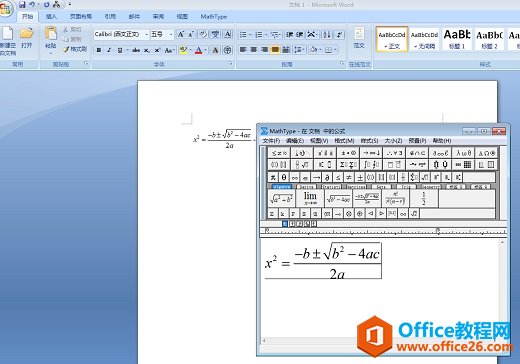
Task: Click the grow font icon
Action: coord(181,34)
